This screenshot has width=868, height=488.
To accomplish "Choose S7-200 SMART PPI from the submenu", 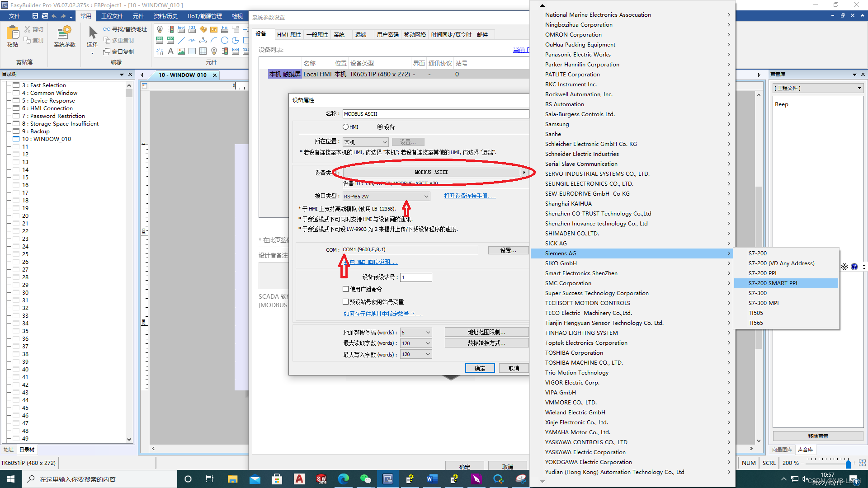I will click(x=773, y=283).
